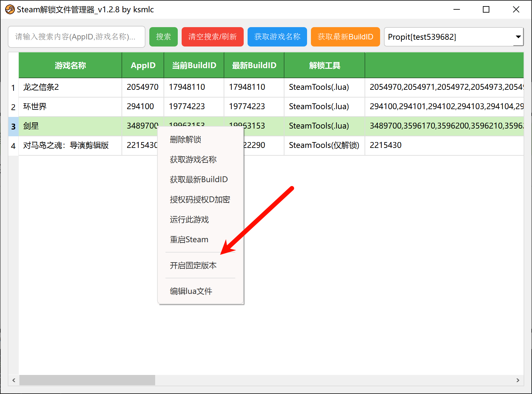Maximize the application window
The height and width of the screenshot is (394, 532).
click(486, 10)
